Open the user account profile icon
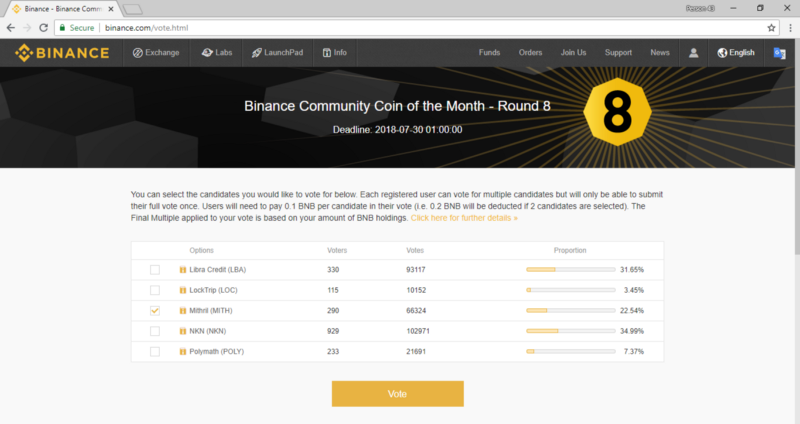The height and width of the screenshot is (424, 800). coord(693,53)
